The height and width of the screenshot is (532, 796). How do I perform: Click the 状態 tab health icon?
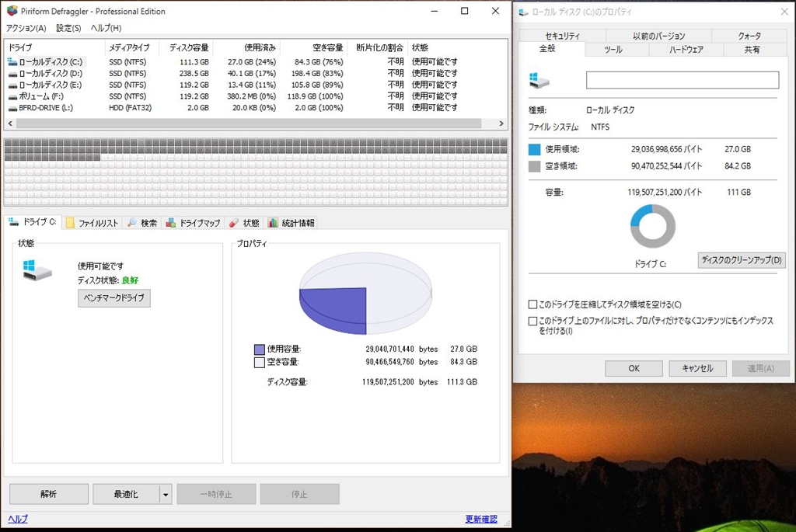click(x=234, y=223)
